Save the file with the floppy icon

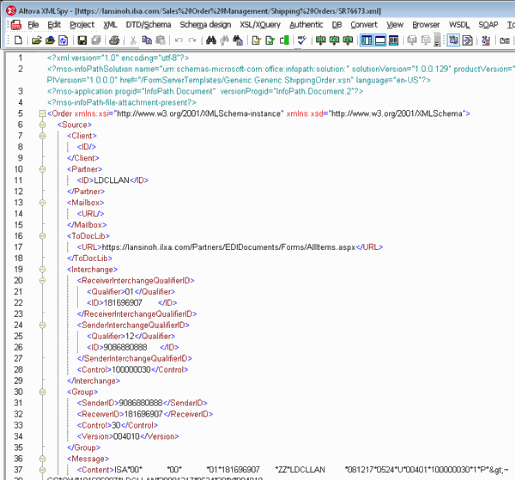tap(82, 40)
